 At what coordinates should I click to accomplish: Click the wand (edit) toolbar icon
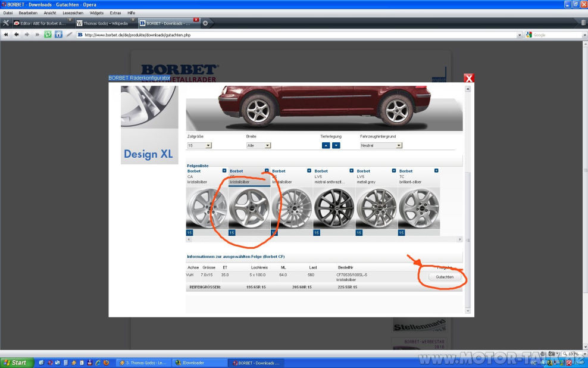(x=69, y=35)
